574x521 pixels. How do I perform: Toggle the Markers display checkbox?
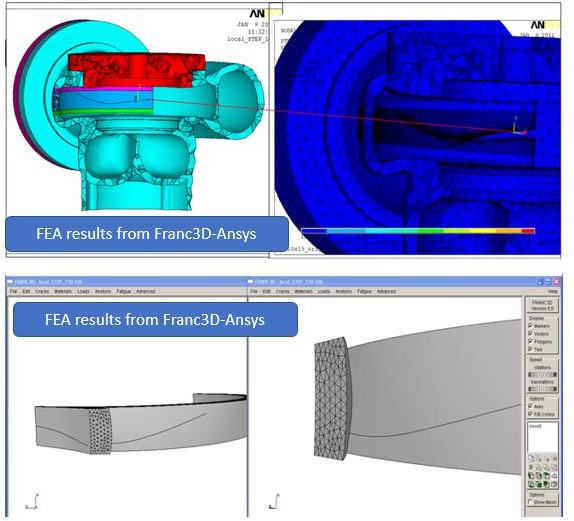click(530, 325)
